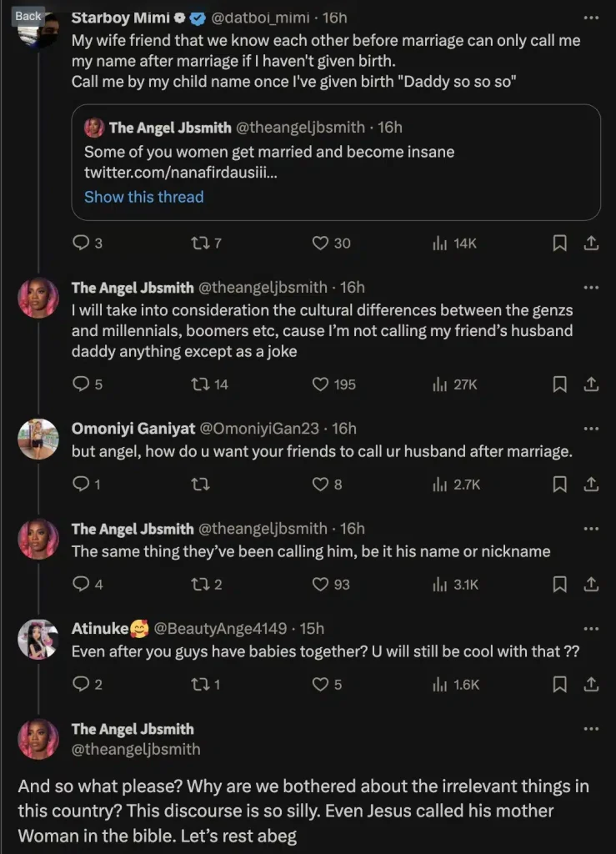Like The Angel Jbsmith's cultural differences tweet

point(319,384)
